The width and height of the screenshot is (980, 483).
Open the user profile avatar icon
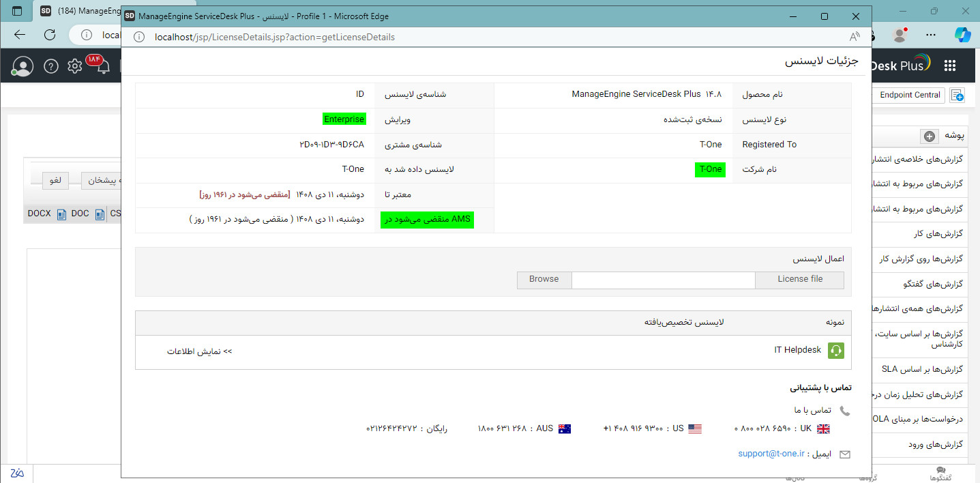click(23, 65)
